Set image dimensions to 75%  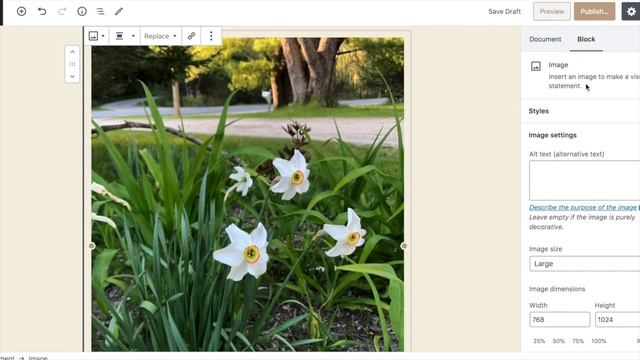coord(578,341)
